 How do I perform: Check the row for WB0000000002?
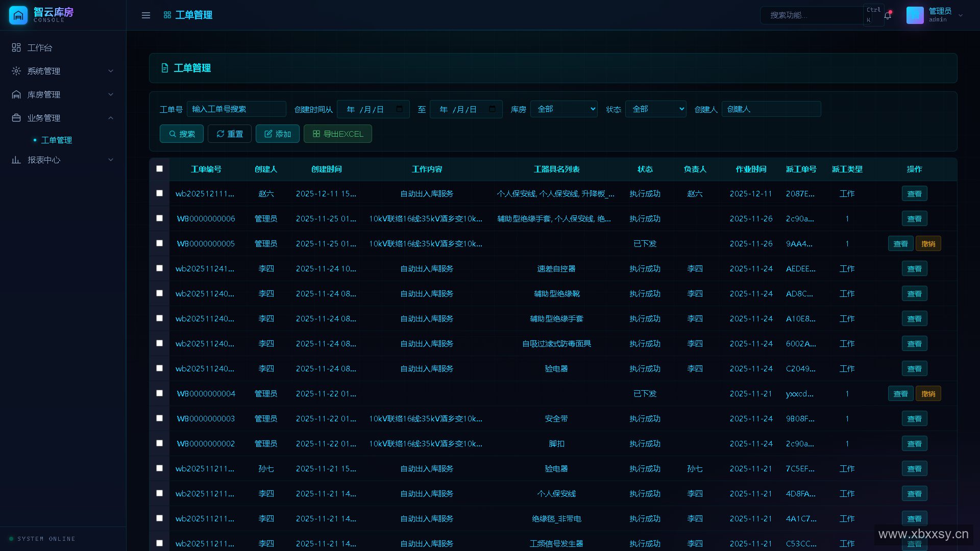coord(159,443)
